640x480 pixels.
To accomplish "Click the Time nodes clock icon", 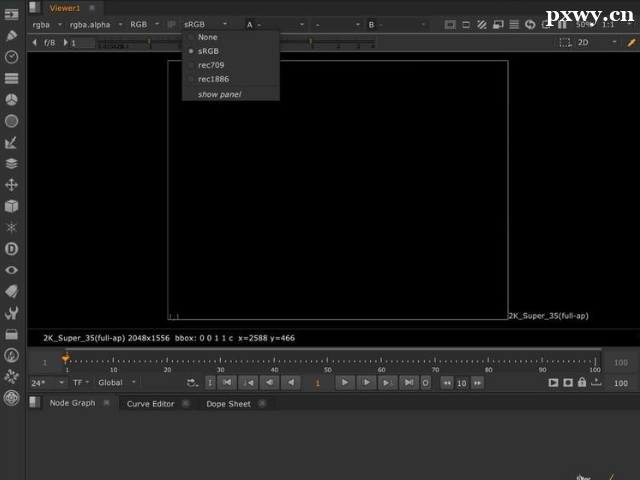I will tap(12, 57).
